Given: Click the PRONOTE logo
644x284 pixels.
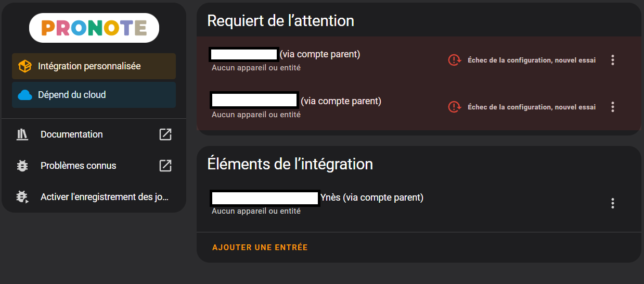Looking at the screenshot, I should tap(94, 28).
